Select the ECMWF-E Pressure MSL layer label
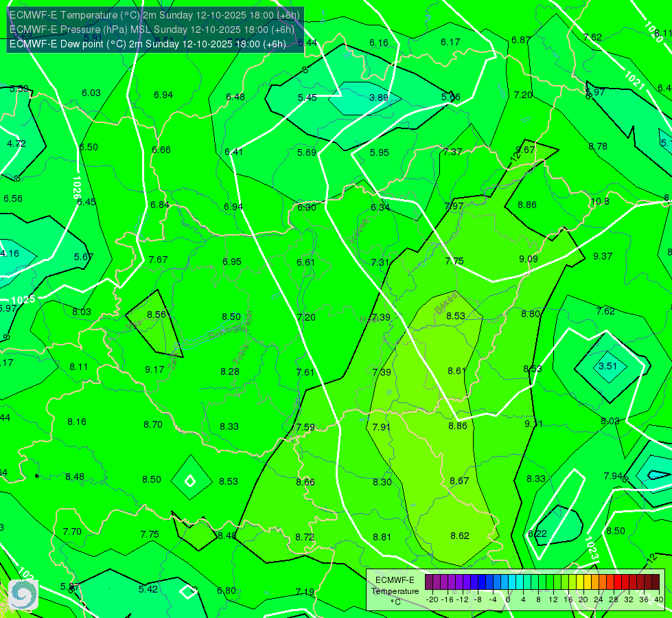 coord(152,30)
